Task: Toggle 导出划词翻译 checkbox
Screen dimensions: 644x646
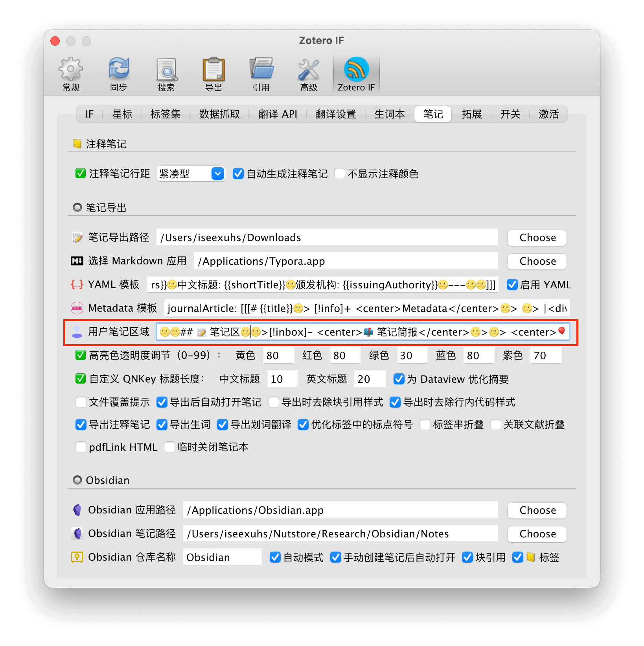Action: coord(222,425)
